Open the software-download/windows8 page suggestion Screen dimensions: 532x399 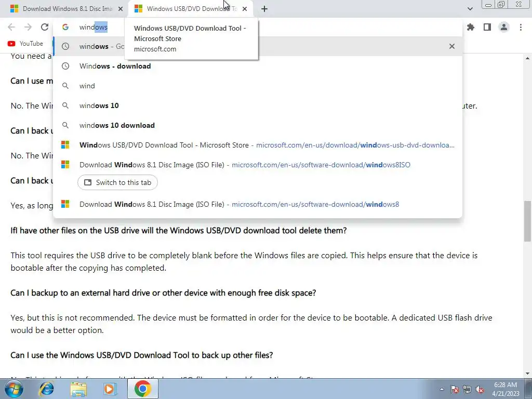[258, 204]
